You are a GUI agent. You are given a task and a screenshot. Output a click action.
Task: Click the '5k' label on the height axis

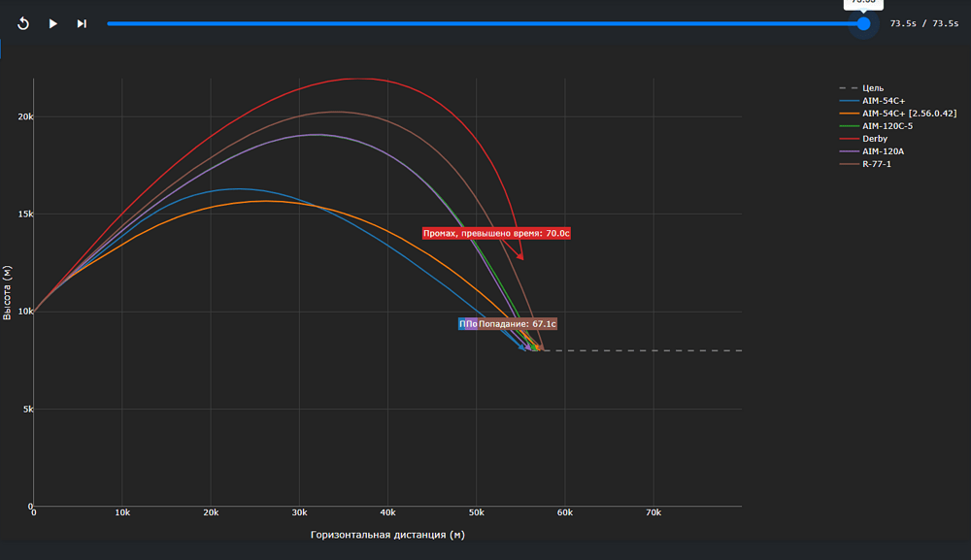(28, 409)
